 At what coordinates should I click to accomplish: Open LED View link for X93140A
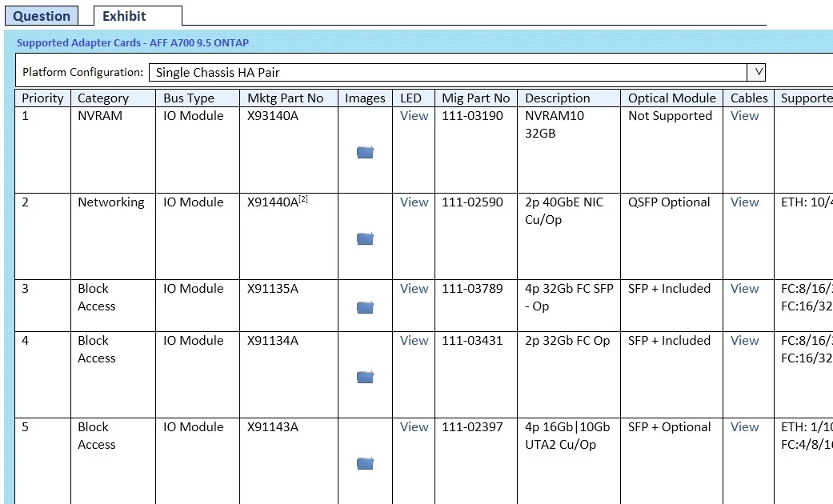coord(414,116)
